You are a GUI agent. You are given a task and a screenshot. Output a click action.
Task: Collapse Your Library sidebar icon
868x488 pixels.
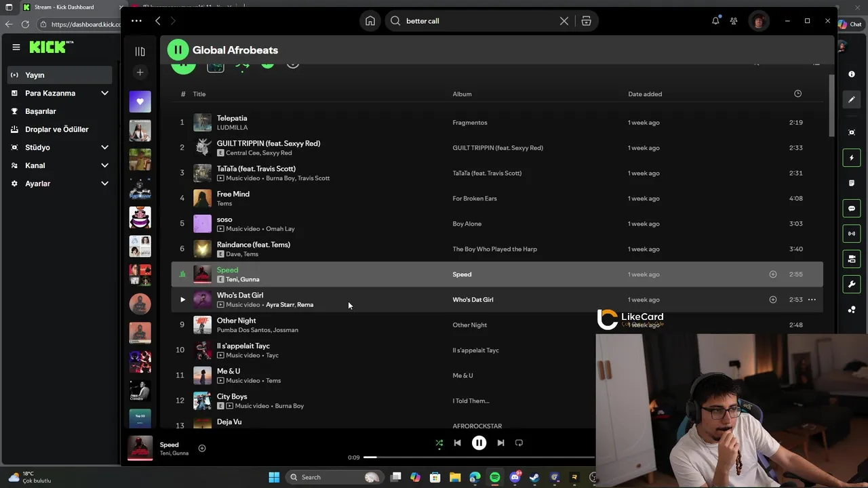(x=140, y=52)
